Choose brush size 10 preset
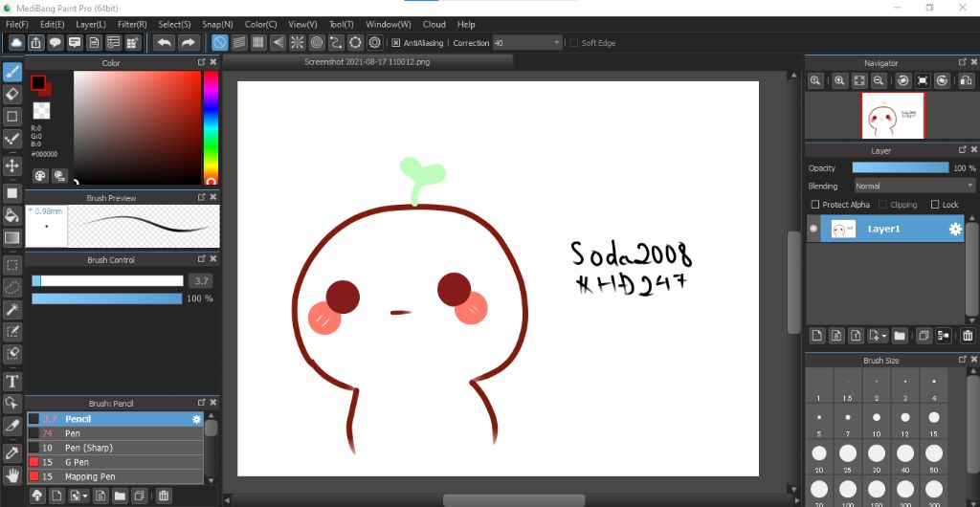This screenshot has height=507, width=980. [x=877, y=422]
